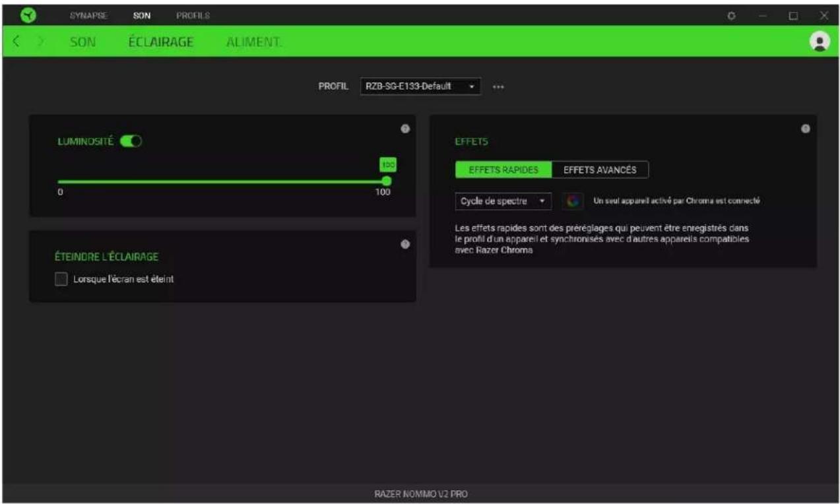Switch to the SON sub-tab in green bar
Viewport: 840px width, 504px height.
82,42
